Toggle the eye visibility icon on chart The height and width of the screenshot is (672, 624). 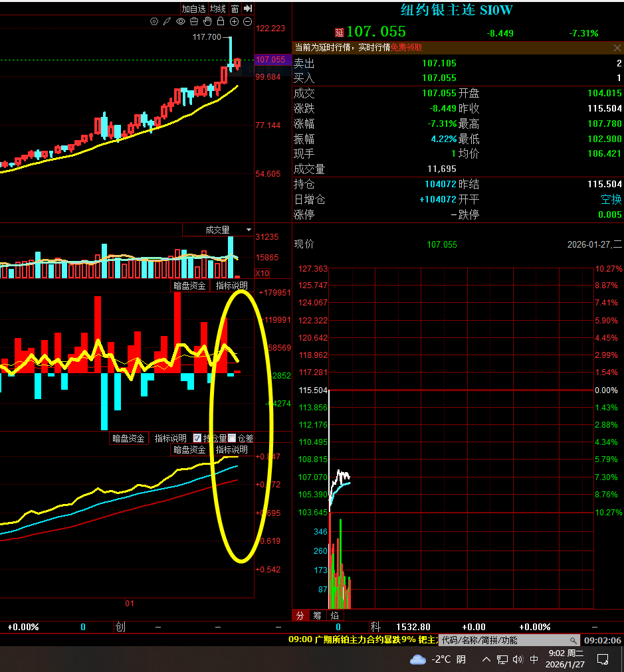[181, 21]
